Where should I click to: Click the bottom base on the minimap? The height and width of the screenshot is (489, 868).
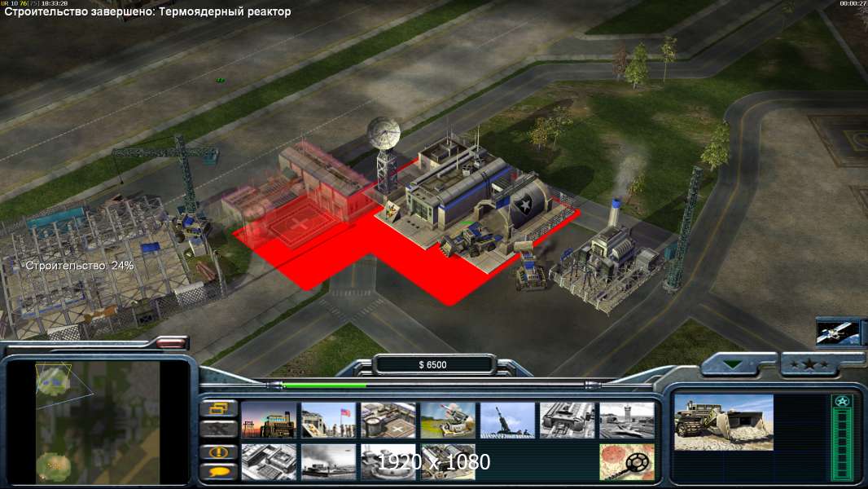coord(54,465)
